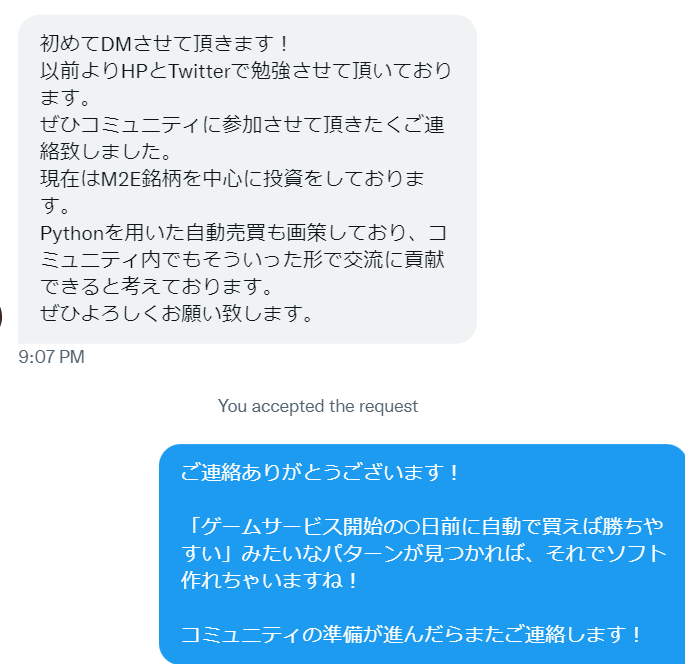
Task: Click the line "できると考えております。"
Action: 156,287
